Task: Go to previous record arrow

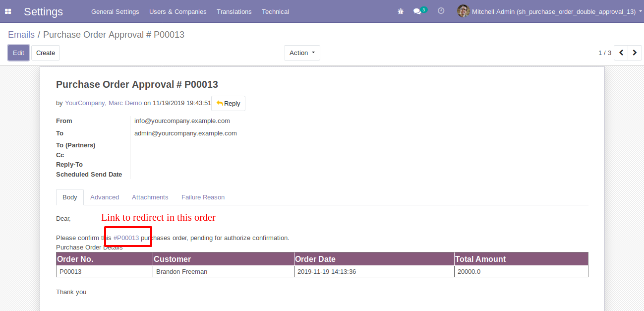Action: coord(621,53)
